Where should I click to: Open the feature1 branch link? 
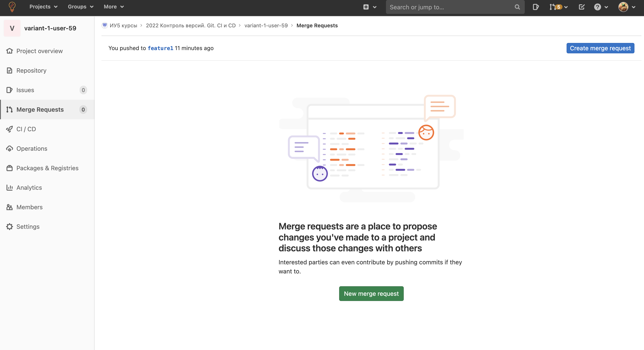click(x=160, y=48)
